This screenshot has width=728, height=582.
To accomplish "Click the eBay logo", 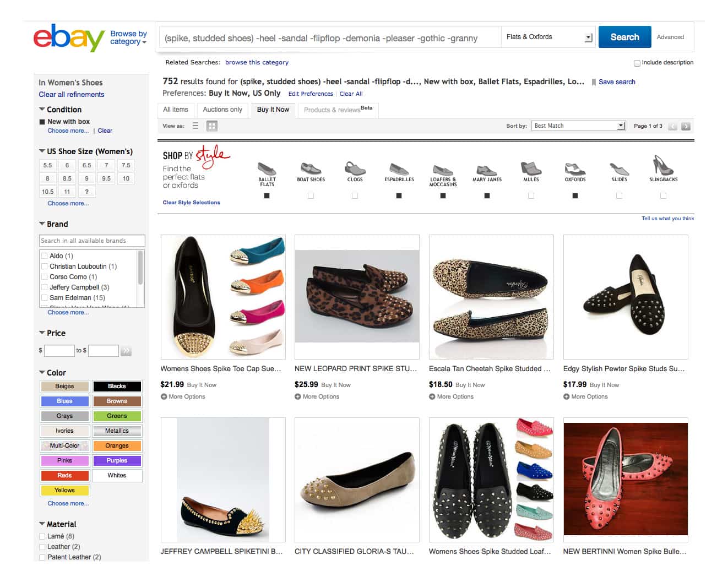I will (69, 37).
